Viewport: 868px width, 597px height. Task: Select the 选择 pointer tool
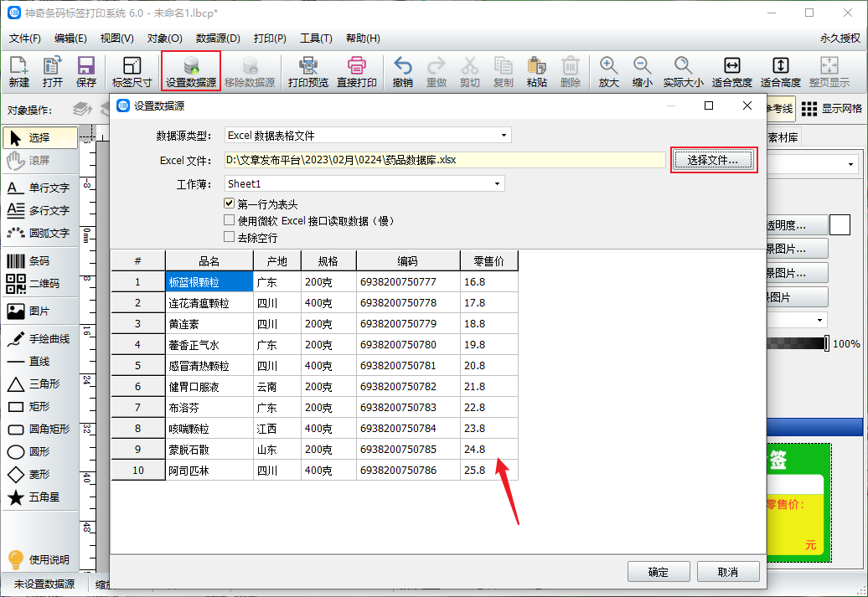pyautogui.click(x=40, y=138)
